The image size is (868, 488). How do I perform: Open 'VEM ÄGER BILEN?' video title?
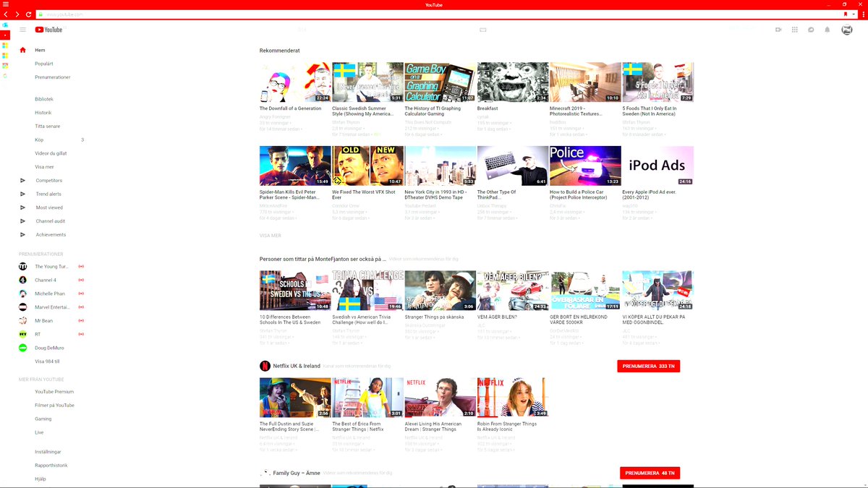497,317
